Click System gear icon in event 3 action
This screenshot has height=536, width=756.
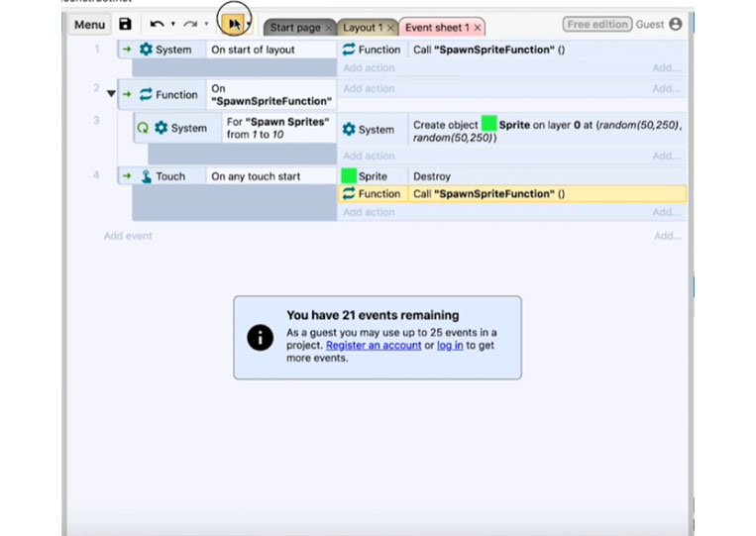pyautogui.click(x=349, y=129)
